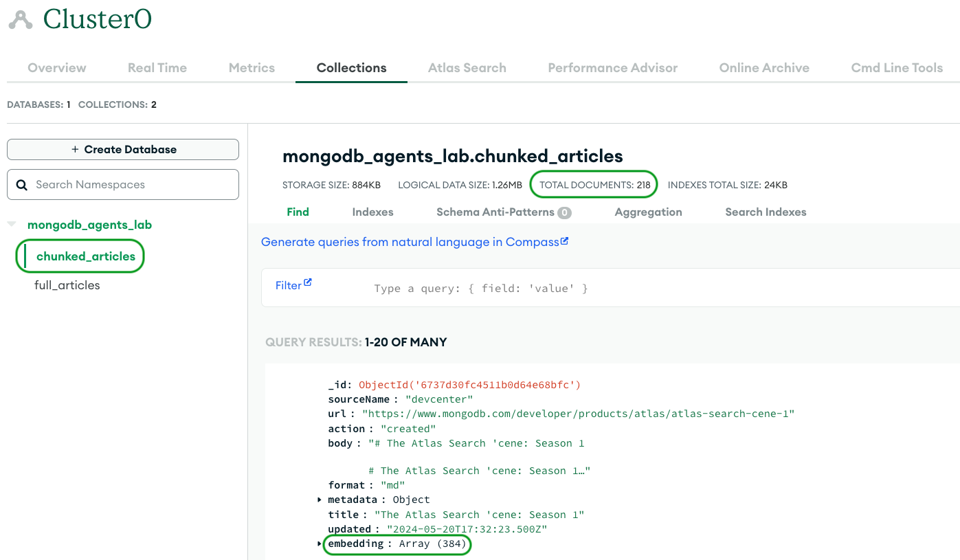The height and width of the screenshot is (560, 960).
Task: Click the body field first line
Action: click(476, 443)
